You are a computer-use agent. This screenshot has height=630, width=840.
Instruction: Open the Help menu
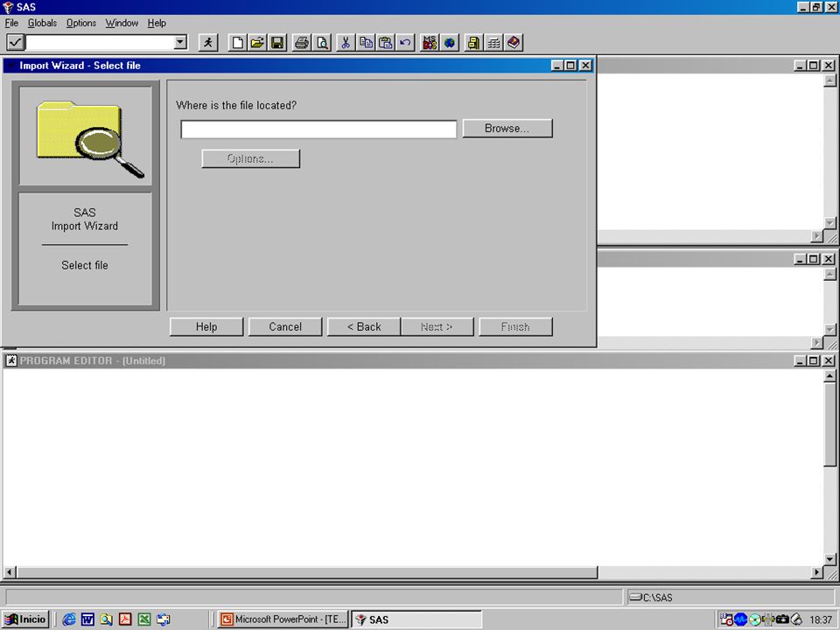157,23
